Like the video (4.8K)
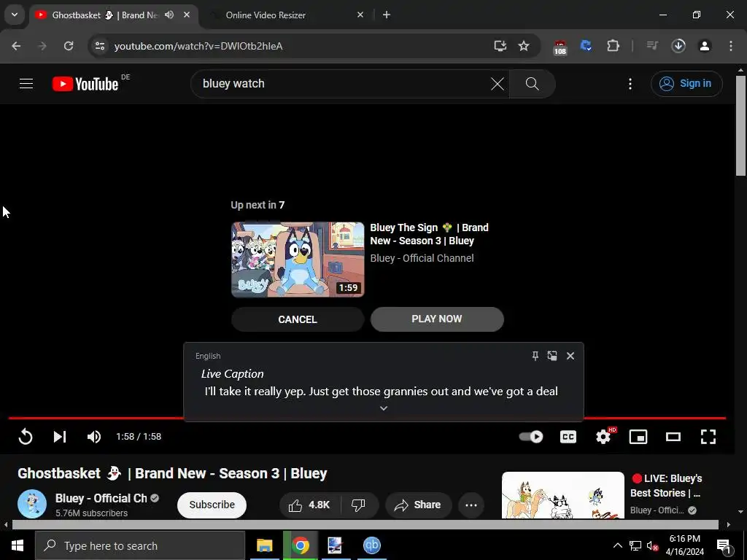Screen dimensions: 747x560 [x=309, y=505]
